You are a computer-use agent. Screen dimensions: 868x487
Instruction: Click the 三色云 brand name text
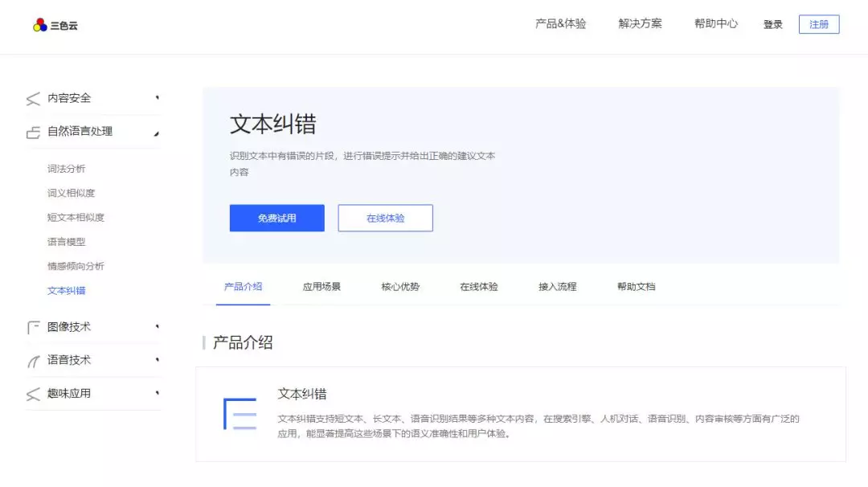[x=63, y=26]
